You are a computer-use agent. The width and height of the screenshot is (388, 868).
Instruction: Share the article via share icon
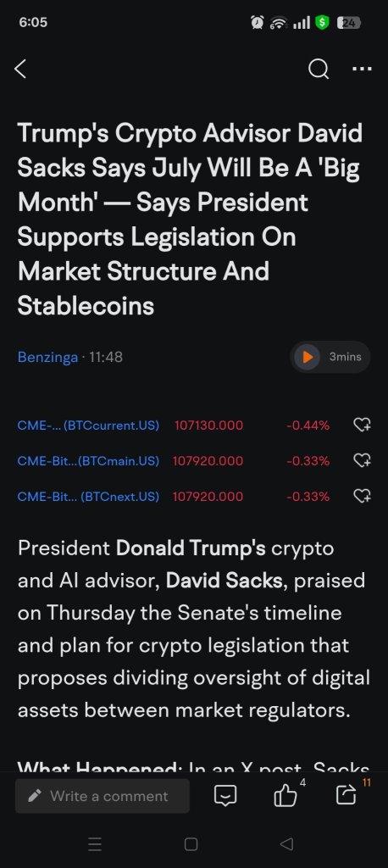346,796
